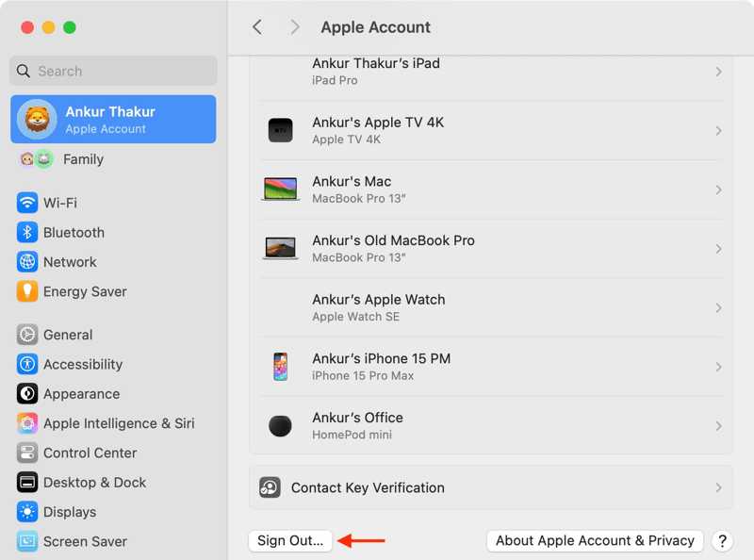754x560 pixels.
Task: Expand Contact Key Verification chevron
Action: (718, 487)
